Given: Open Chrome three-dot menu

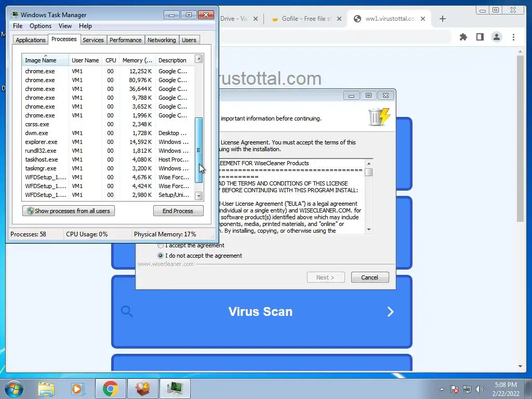Looking at the screenshot, I should tap(513, 37).
